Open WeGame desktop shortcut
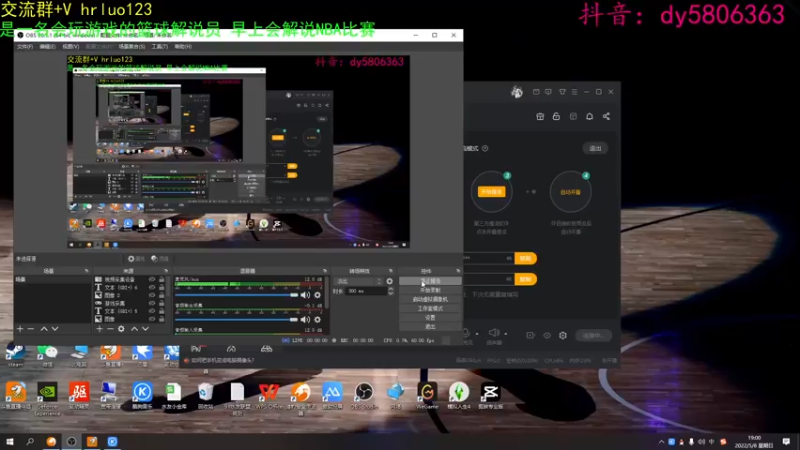This screenshot has height=450, width=800. pos(428,396)
